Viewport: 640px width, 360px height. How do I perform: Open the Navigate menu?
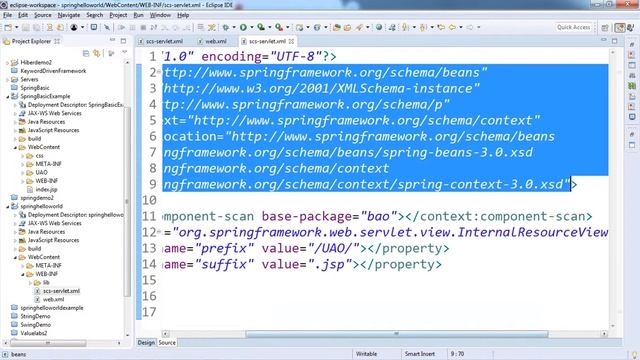point(69,15)
